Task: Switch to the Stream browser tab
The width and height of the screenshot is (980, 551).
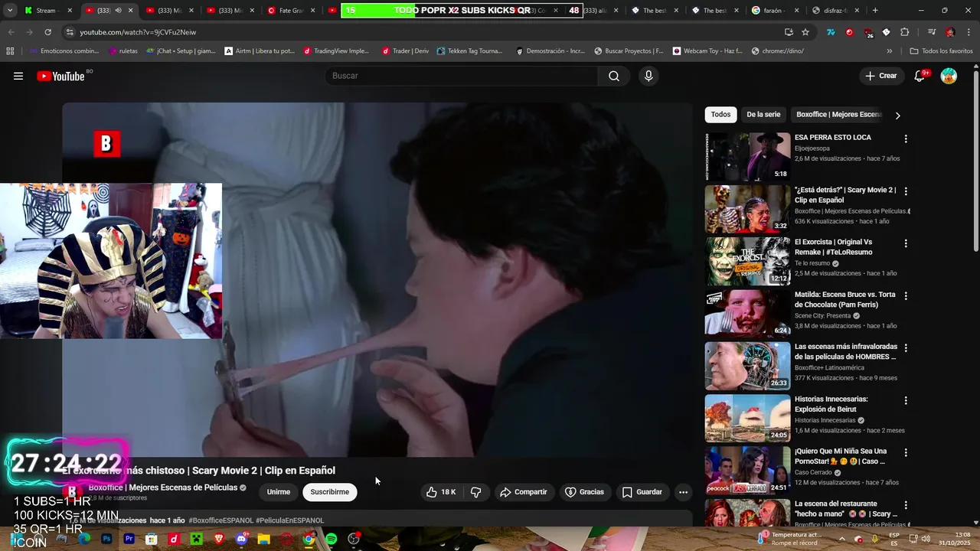Action: click(49, 11)
